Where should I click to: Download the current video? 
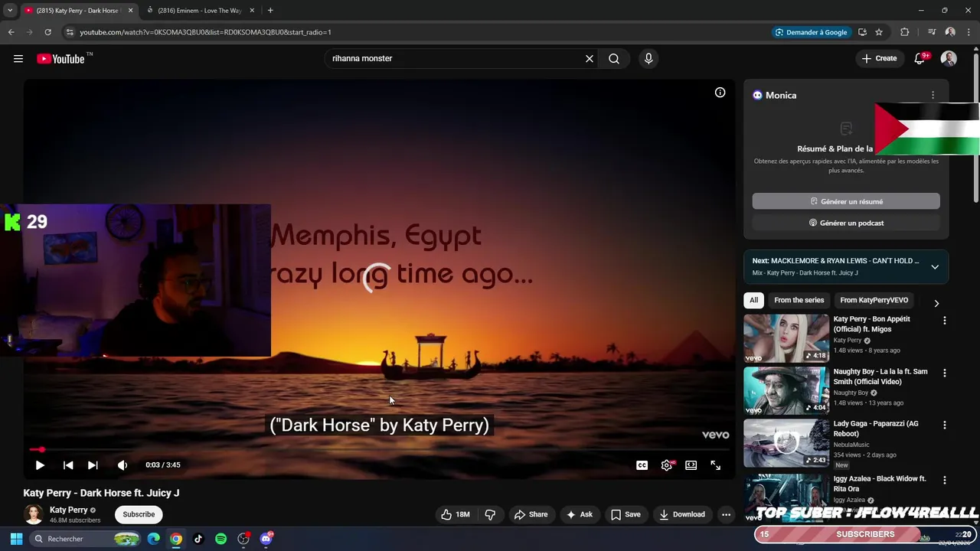pyautogui.click(x=682, y=514)
